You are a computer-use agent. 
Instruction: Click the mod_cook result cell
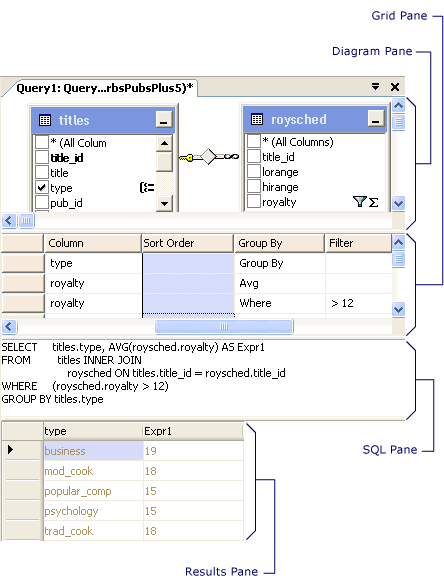pyautogui.click(x=94, y=471)
